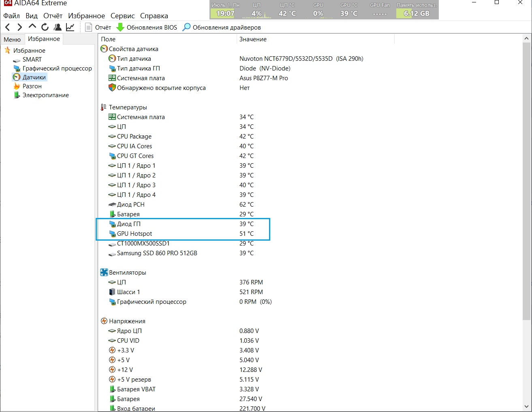Click Обновления драйверов in the toolbar
532x412 pixels.
point(222,27)
